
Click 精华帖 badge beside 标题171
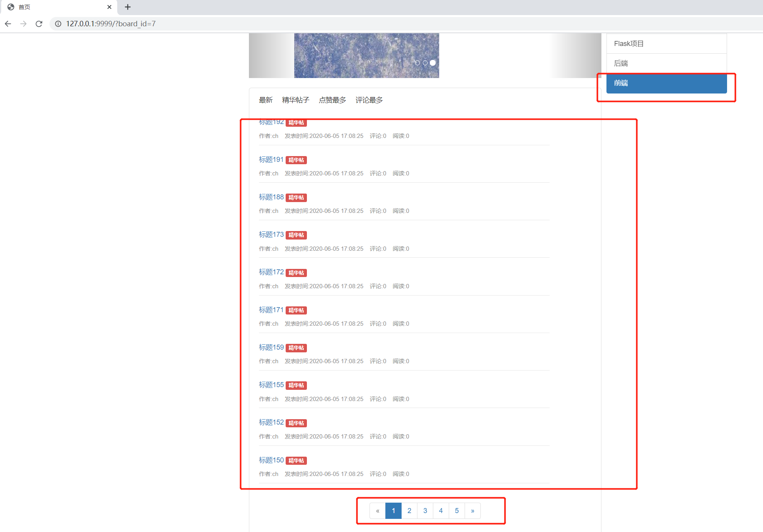pos(296,310)
